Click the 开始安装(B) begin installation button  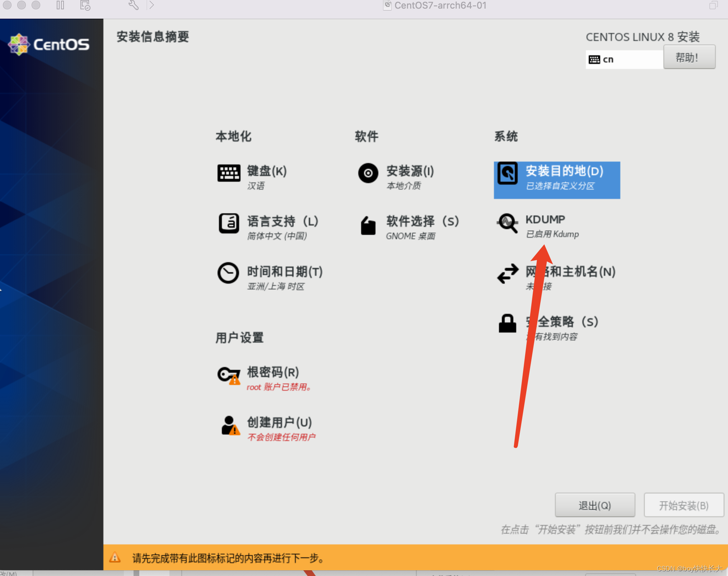(x=684, y=505)
